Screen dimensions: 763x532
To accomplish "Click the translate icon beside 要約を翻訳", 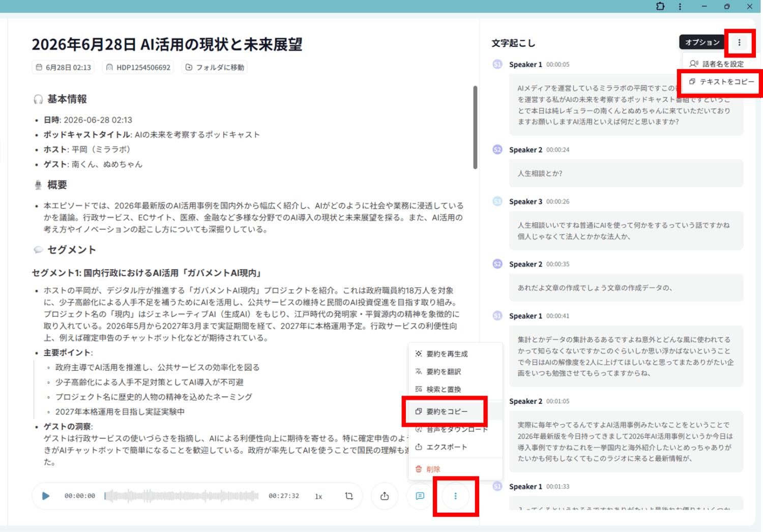I will click(419, 371).
